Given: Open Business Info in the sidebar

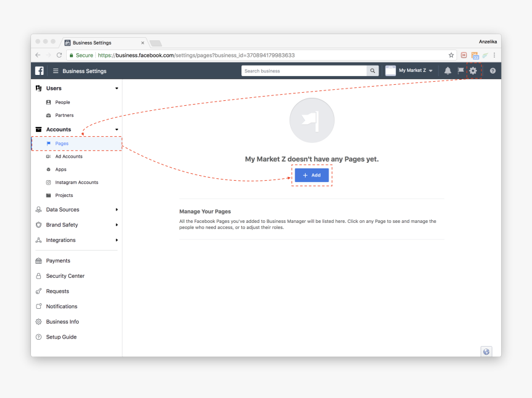Looking at the screenshot, I should [x=62, y=322].
